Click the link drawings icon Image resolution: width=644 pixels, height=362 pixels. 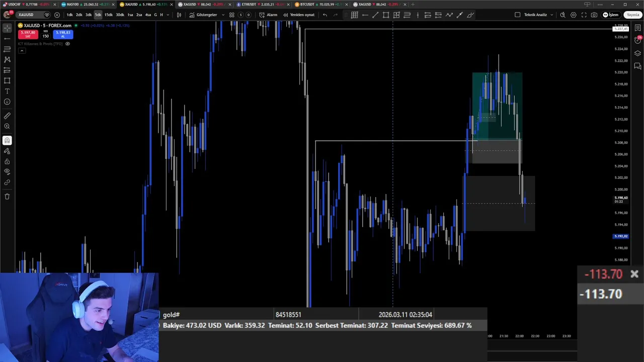coord(7,183)
